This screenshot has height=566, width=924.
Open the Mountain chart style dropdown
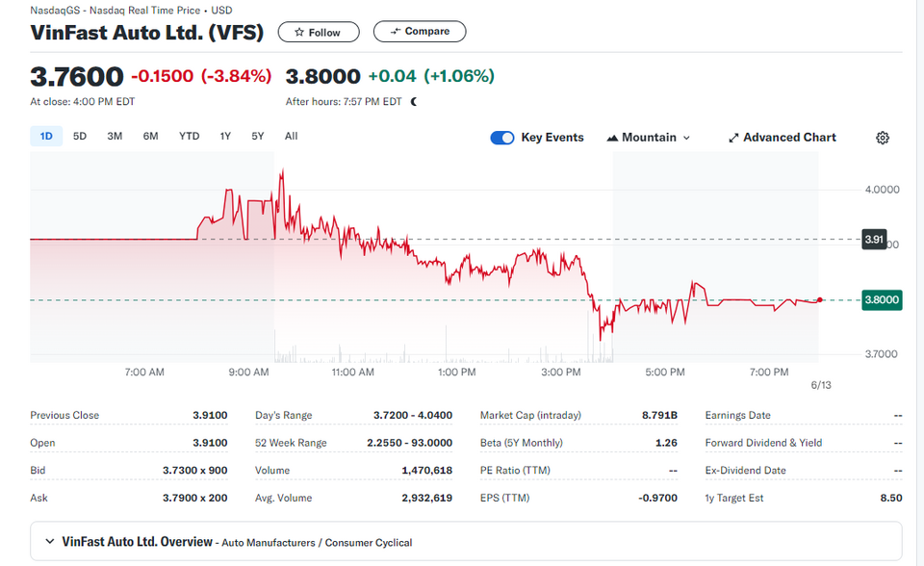click(x=648, y=138)
